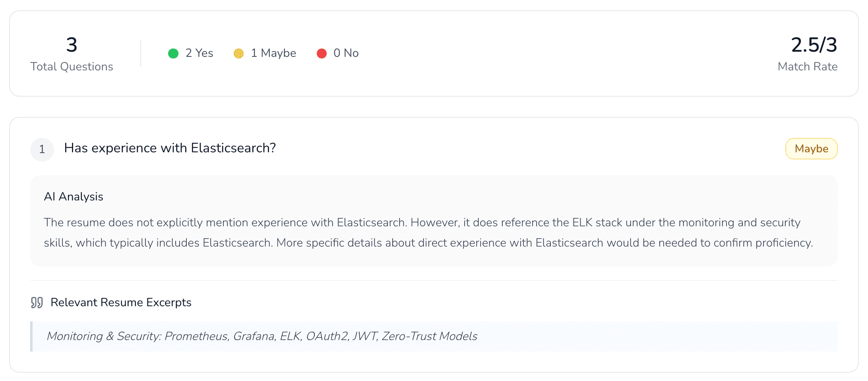The width and height of the screenshot is (868, 381).
Task: Click the AI Analysis heading
Action: point(74,196)
